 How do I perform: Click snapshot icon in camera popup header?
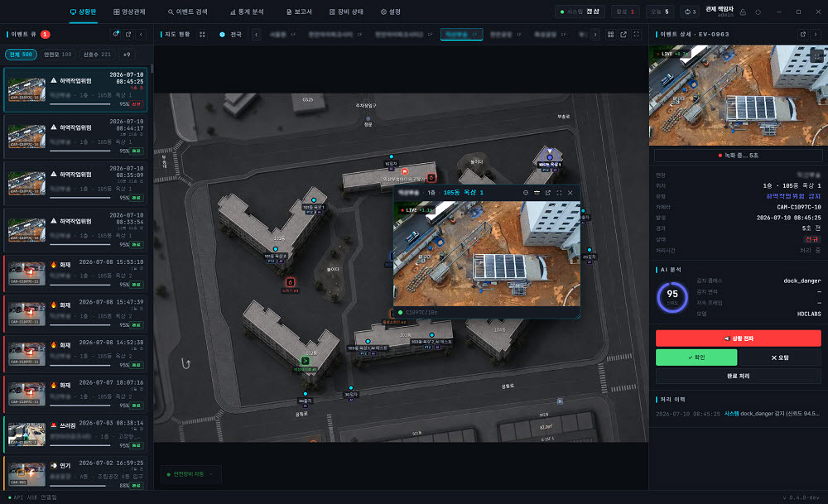point(537,193)
